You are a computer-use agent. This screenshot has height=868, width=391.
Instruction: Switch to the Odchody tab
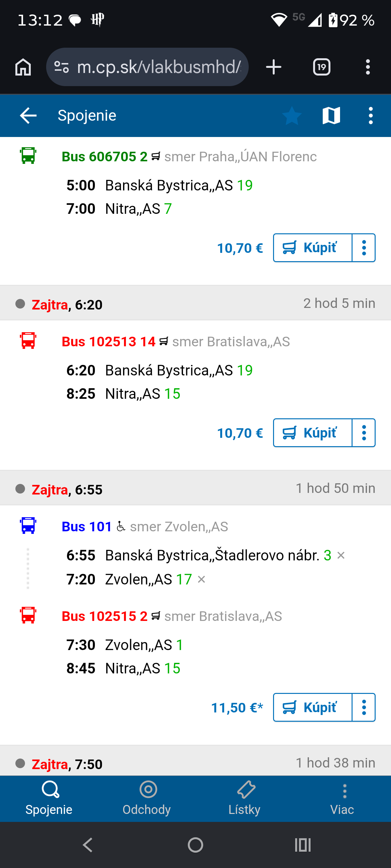click(x=147, y=799)
